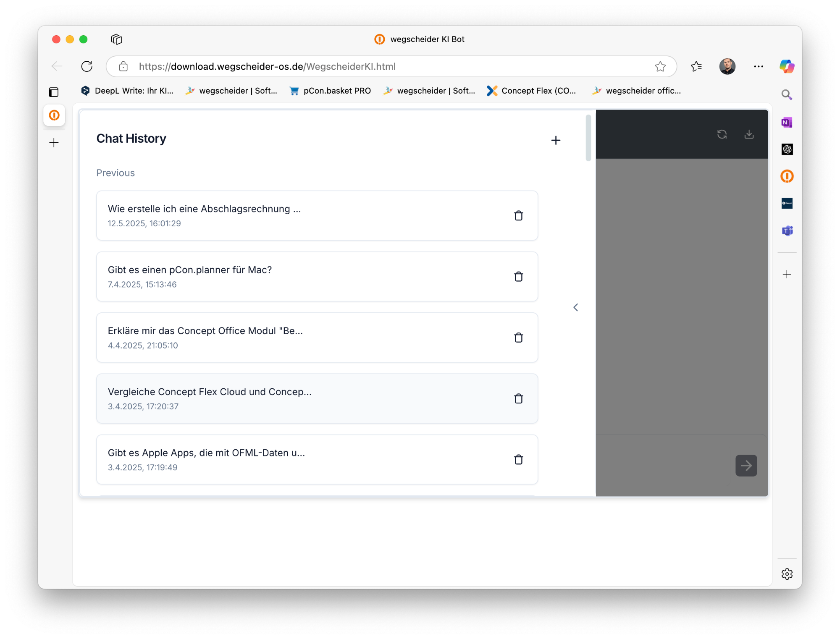Open DeepL Write bookmark

(127, 91)
